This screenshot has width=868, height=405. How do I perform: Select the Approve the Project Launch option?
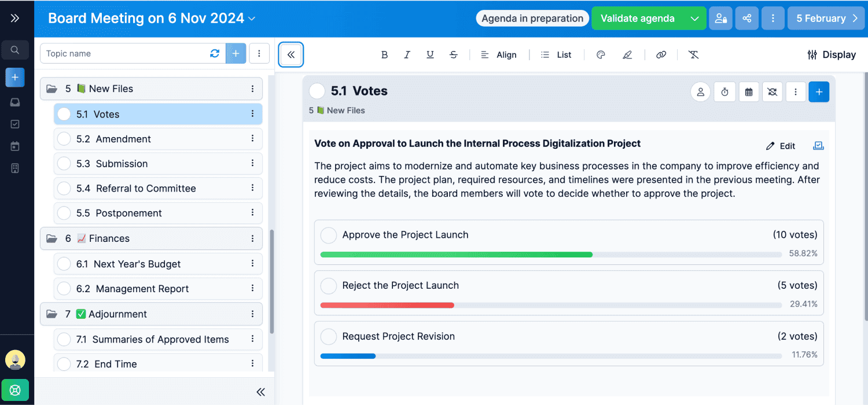point(329,235)
